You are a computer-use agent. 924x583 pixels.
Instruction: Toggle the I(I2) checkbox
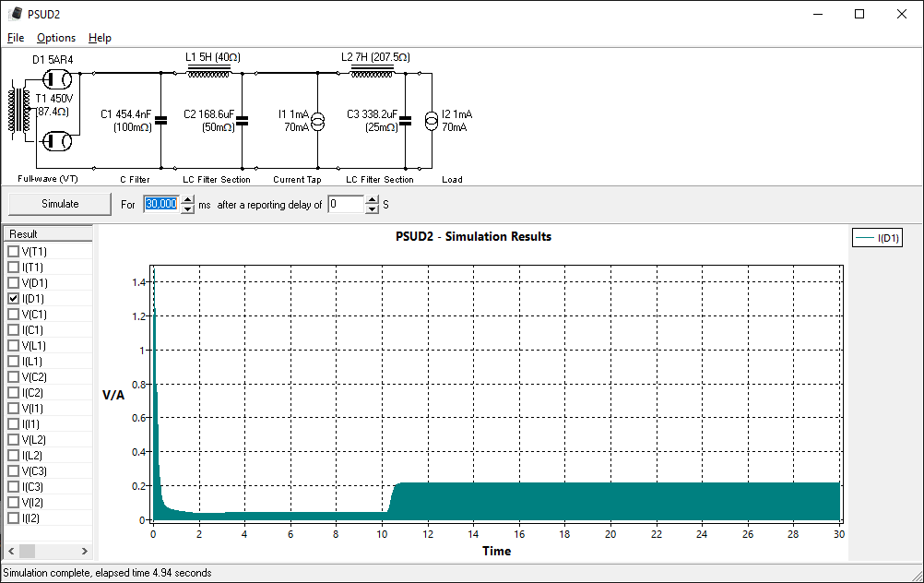13,518
